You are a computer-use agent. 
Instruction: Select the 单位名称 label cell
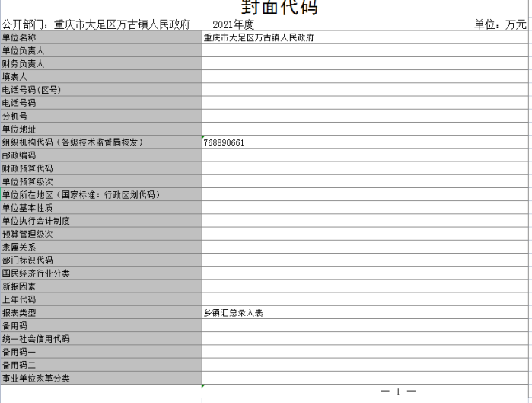coord(101,37)
